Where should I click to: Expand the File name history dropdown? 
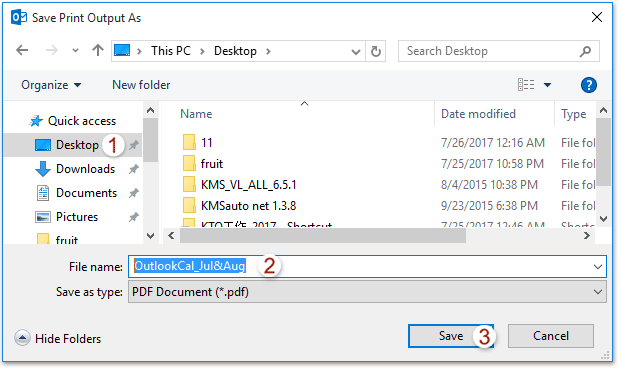[597, 267]
